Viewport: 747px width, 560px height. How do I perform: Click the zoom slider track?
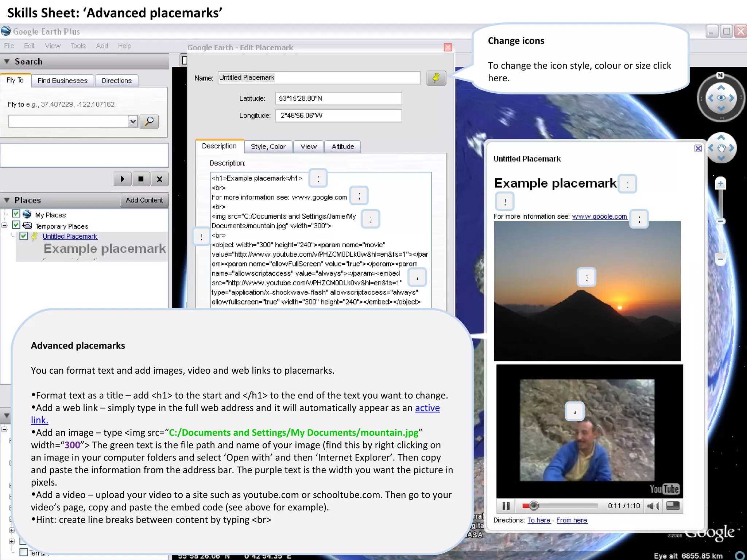click(720, 221)
